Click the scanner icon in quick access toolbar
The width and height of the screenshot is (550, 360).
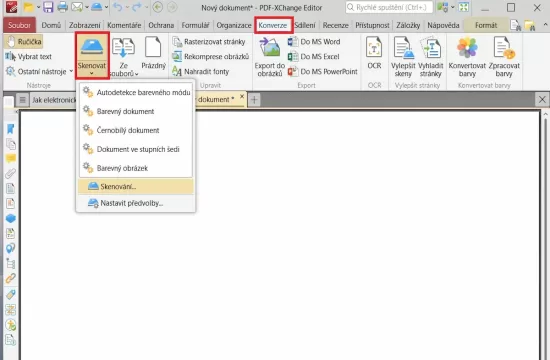[96, 7]
